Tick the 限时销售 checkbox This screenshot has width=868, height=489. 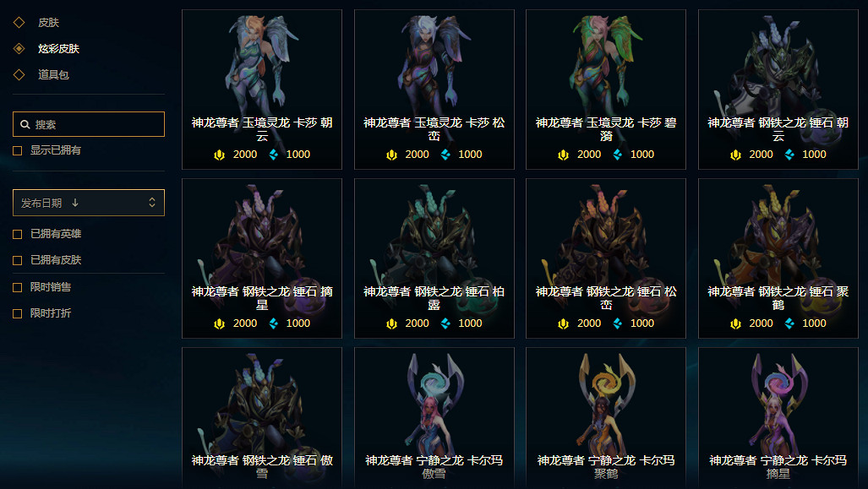(x=17, y=287)
